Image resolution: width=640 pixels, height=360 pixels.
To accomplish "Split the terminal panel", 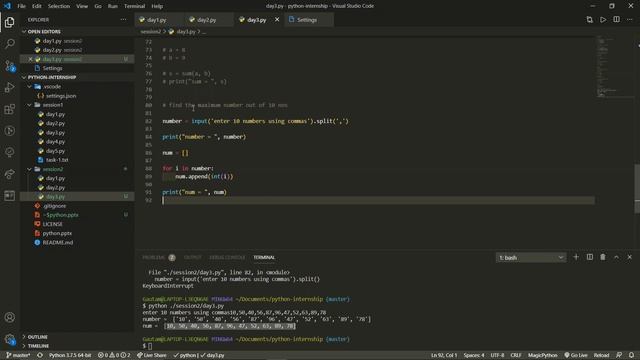I will pyautogui.click(x=590, y=257).
